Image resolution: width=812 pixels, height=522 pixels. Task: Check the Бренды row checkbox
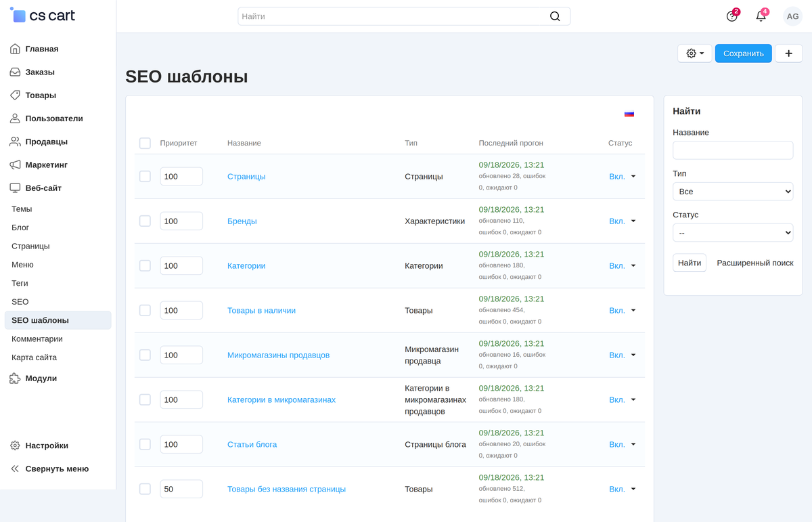(x=145, y=221)
